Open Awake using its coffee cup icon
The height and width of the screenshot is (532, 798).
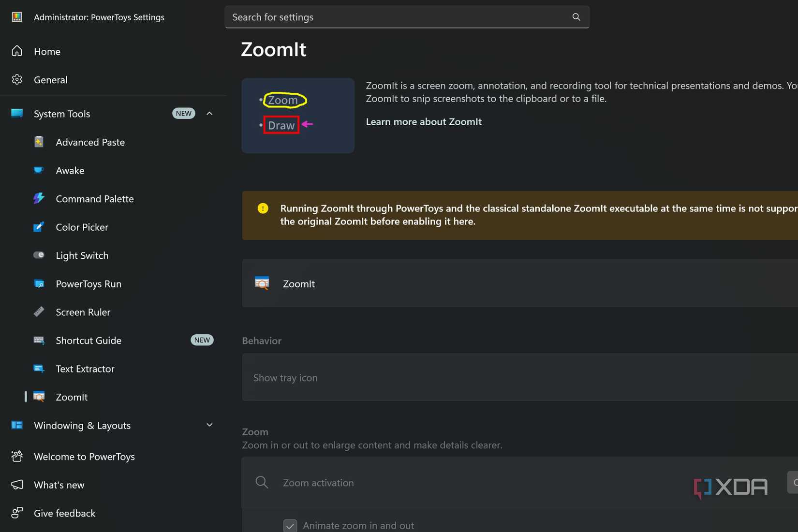click(39, 170)
